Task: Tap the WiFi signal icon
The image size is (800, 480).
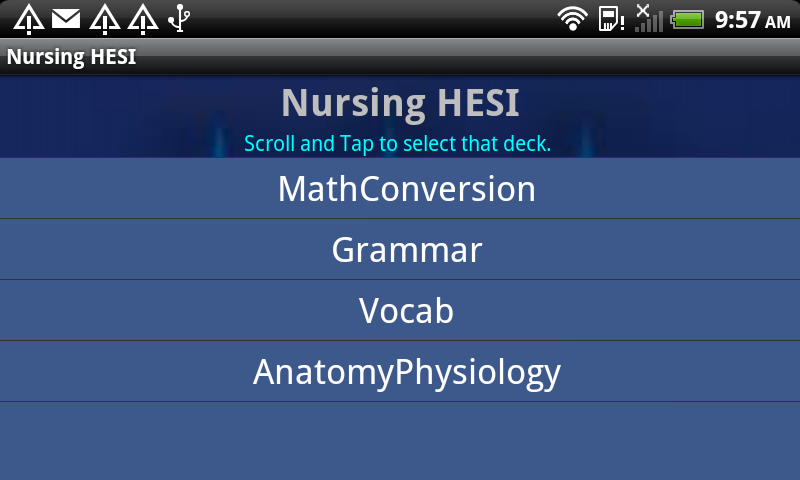Action: coord(572,18)
